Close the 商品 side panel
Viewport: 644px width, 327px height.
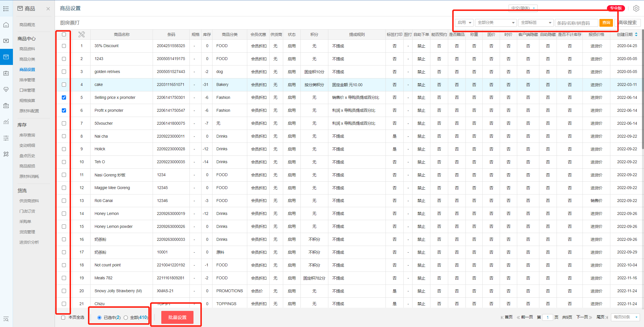pos(48,9)
